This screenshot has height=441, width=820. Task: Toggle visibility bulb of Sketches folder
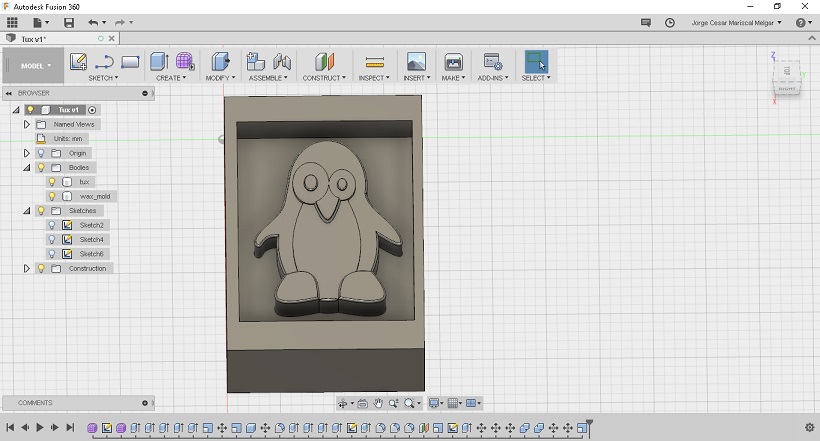click(41, 211)
